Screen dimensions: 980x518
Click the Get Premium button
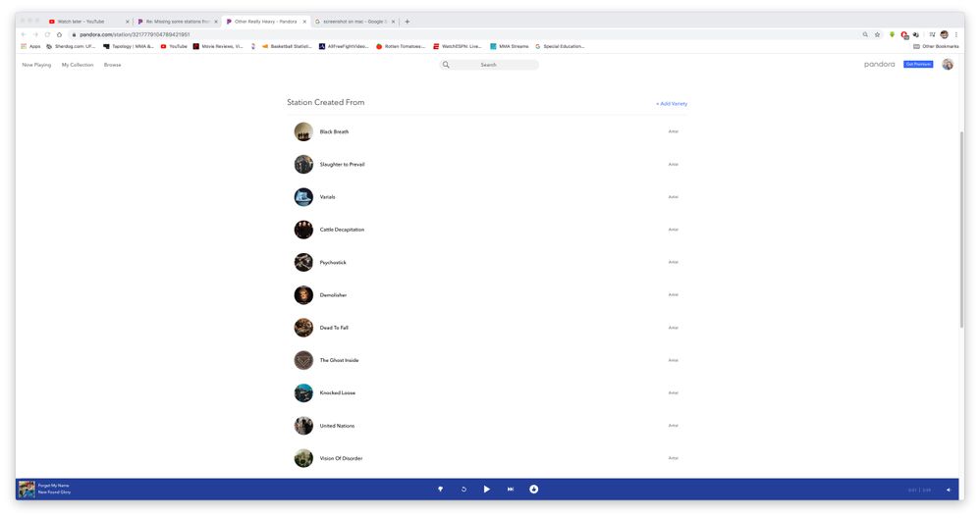pyautogui.click(x=918, y=65)
